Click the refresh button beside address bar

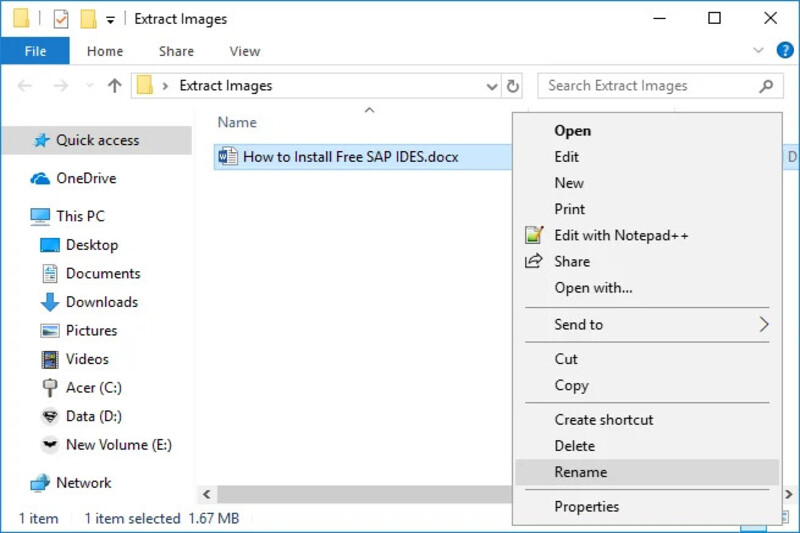pyautogui.click(x=513, y=86)
